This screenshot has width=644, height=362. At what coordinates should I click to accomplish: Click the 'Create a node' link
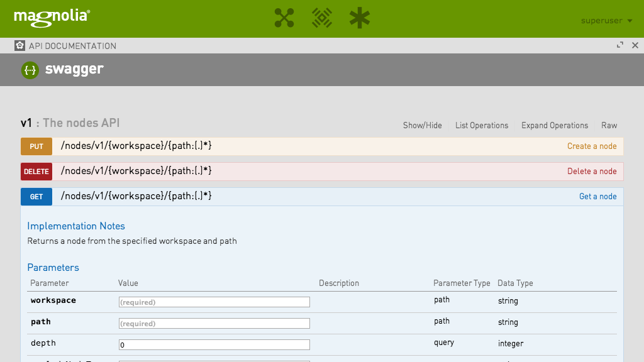click(591, 146)
